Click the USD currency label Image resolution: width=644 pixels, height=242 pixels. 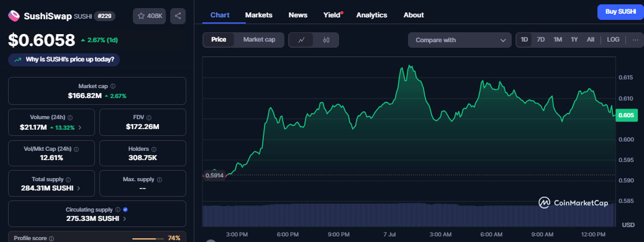[628, 225]
